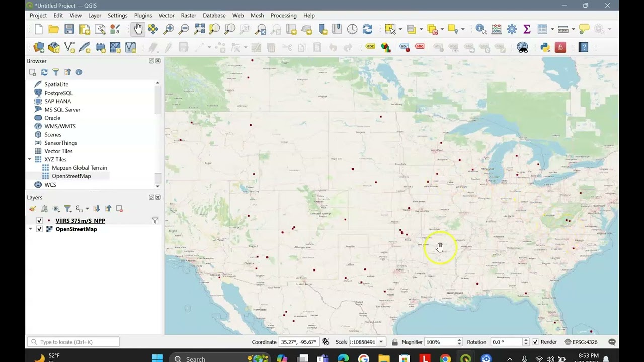The image size is (644, 362).
Task: Toggle the scale lock padlock icon
Action: [x=395, y=342]
